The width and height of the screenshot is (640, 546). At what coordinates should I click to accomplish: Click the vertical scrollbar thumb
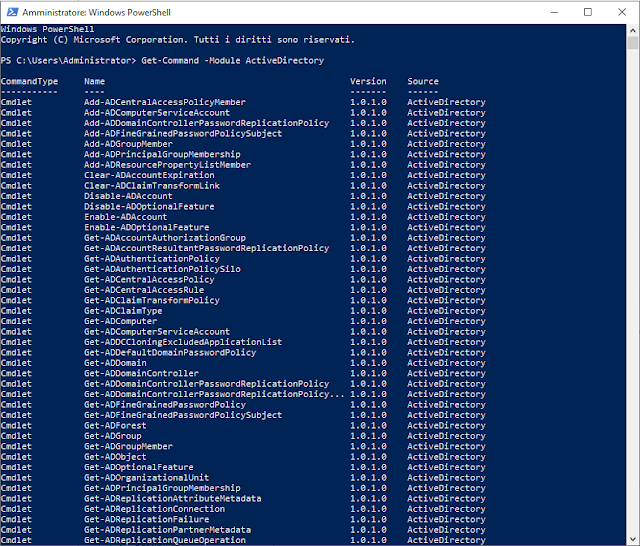633,42
